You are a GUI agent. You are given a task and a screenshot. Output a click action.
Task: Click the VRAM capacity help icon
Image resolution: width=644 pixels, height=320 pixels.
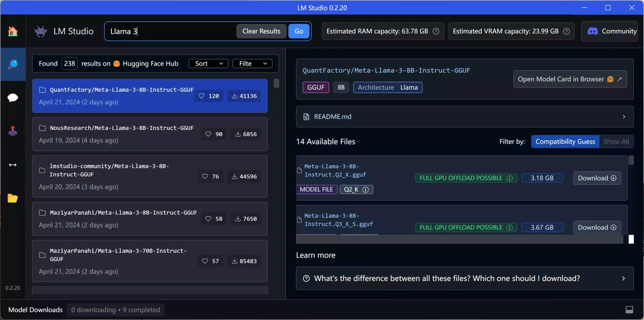point(566,31)
